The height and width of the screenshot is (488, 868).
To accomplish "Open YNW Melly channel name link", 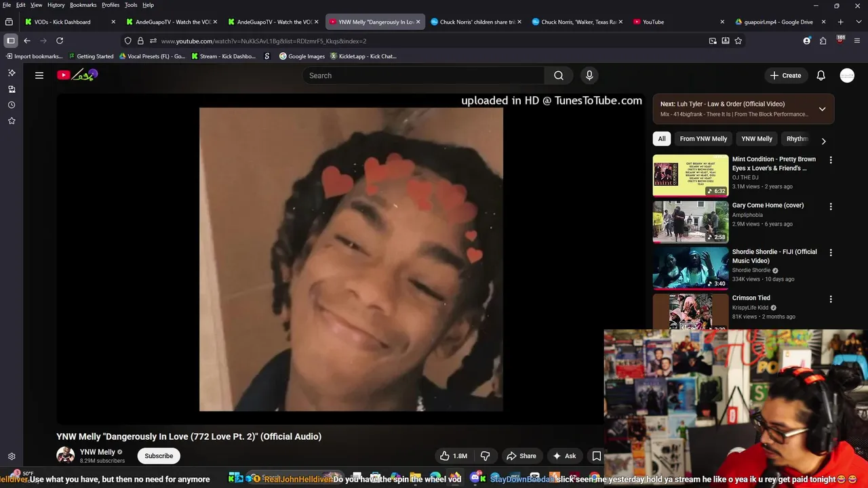I will 98,452.
